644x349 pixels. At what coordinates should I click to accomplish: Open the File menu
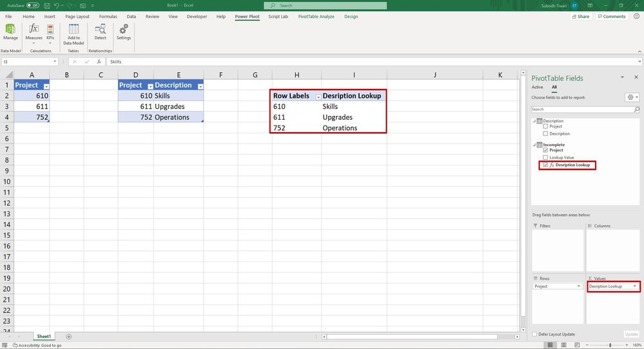click(x=8, y=16)
